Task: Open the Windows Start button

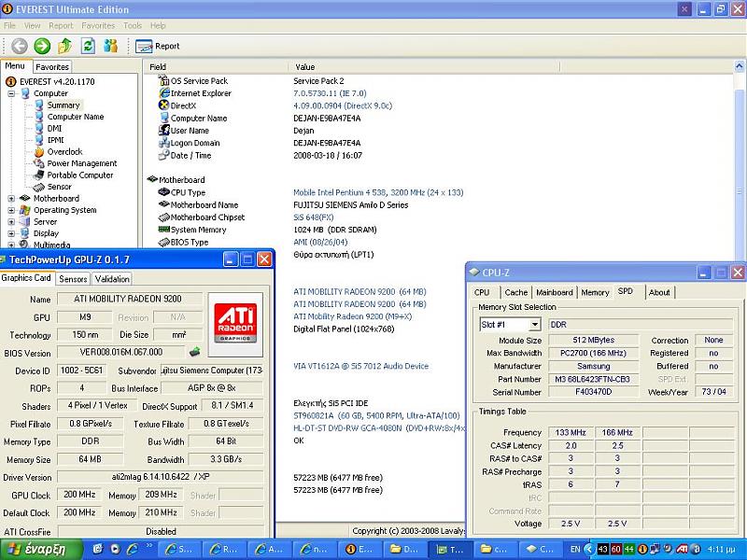Action: (x=41, y=549)
